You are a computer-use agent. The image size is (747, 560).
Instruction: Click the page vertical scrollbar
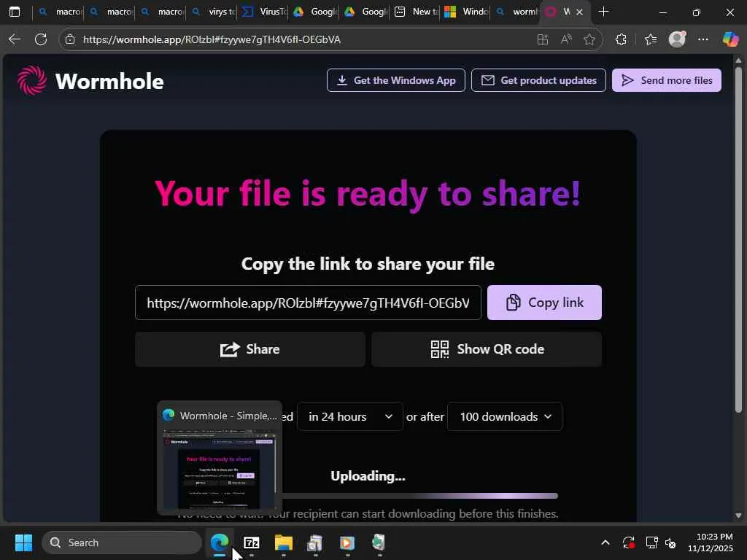pyautogui.click(x=738, y=239)
